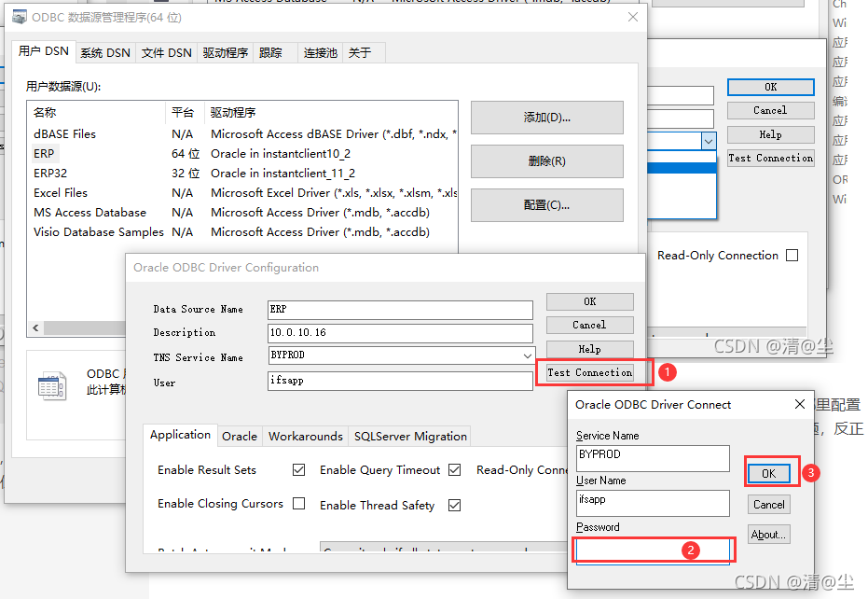Open the dropdown arrow in the background config dialog
868x599 pixels.
709,141
